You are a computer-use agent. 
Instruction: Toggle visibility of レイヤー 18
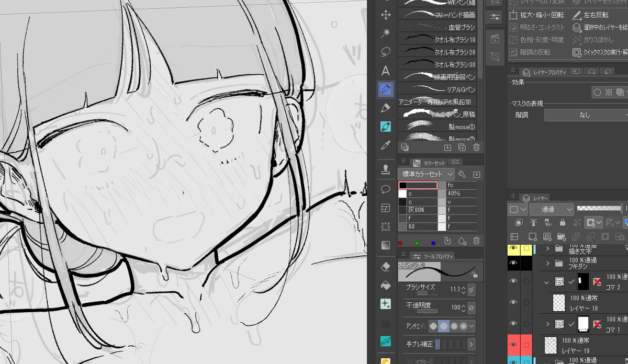pyautogui.click(x=513, y=302)
